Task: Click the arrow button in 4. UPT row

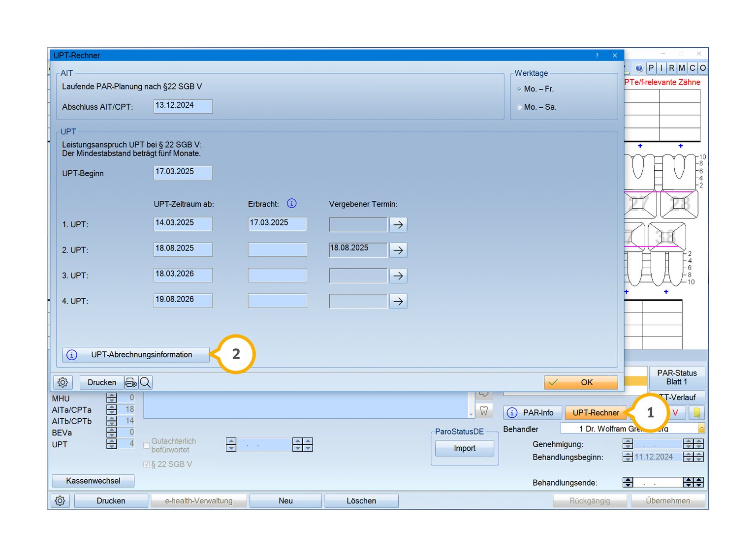Action: pyautogui.click(x=398, y=301)
